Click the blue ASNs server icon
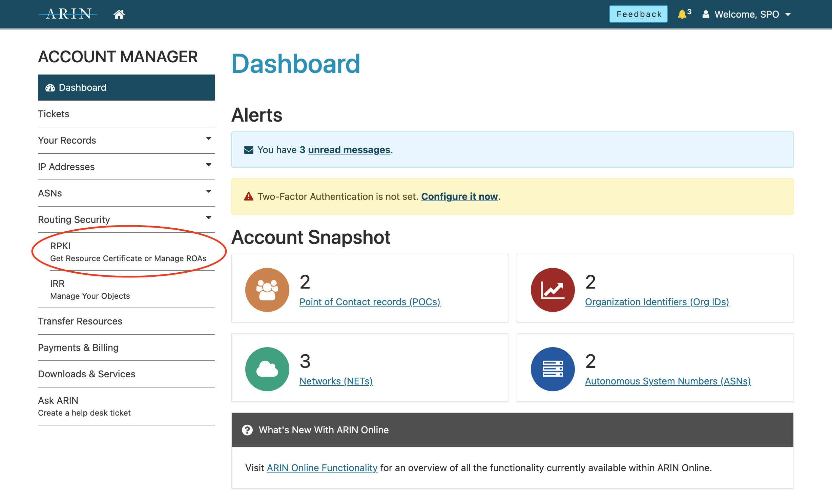832x504 pixels. pyautogui.click(x=553, y=369)
